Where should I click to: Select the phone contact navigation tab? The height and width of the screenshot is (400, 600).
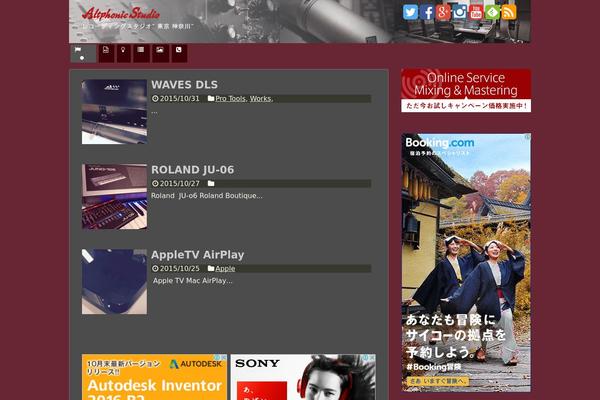179,53
